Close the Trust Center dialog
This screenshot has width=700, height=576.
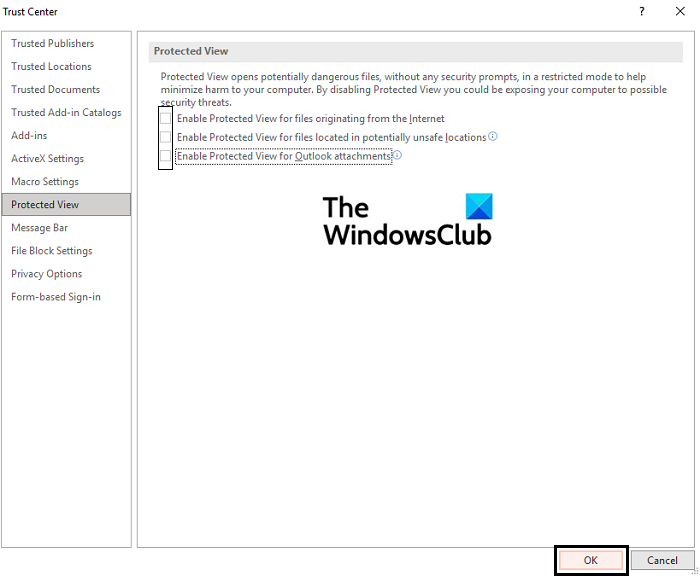(680, 11)
